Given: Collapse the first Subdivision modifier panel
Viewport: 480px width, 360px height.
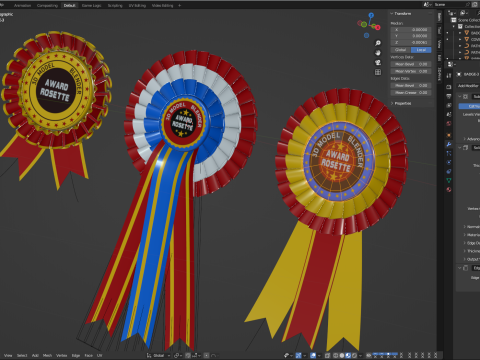Looking at the screenshot, I should [x=460, y=96].
